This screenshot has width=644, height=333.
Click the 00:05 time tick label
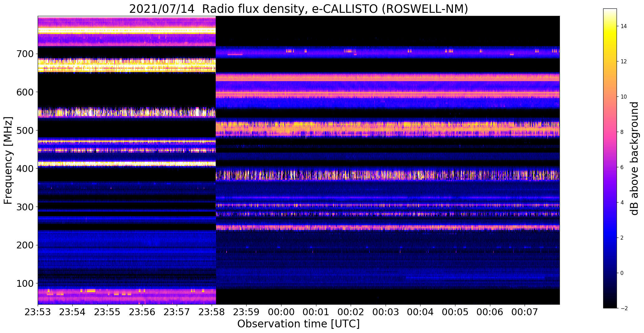click(x=455, y=312)
